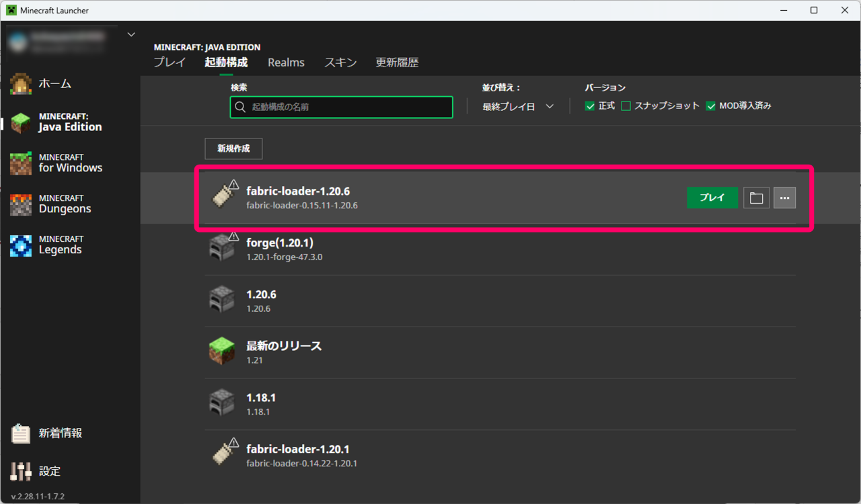Click warning triangle on fabric-loader-1.20.6
861x504 pixels.
[x=233, y=185]
